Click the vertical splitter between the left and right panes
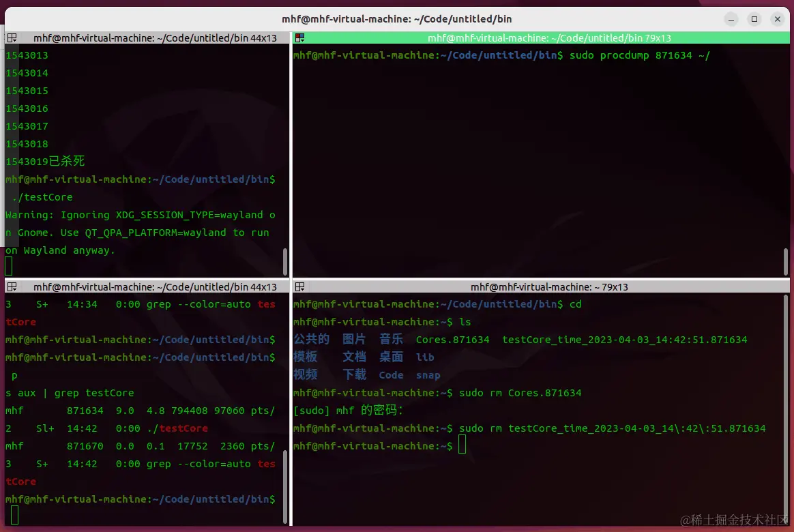 pos(291,279)
